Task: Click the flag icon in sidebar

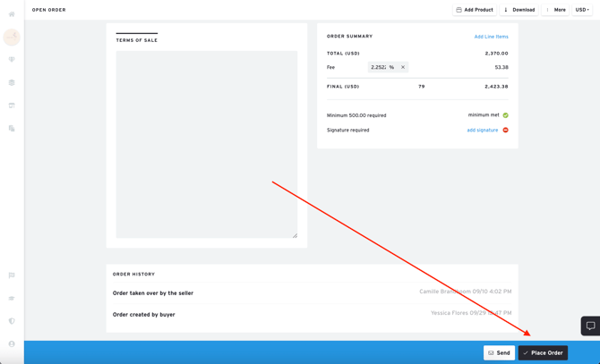Action: coord(12,275)
